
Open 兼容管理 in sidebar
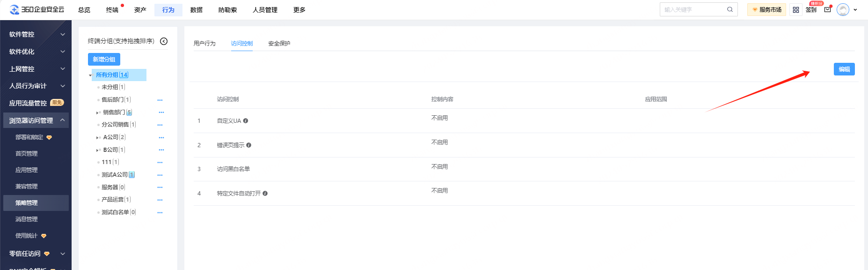coord(27,187)
